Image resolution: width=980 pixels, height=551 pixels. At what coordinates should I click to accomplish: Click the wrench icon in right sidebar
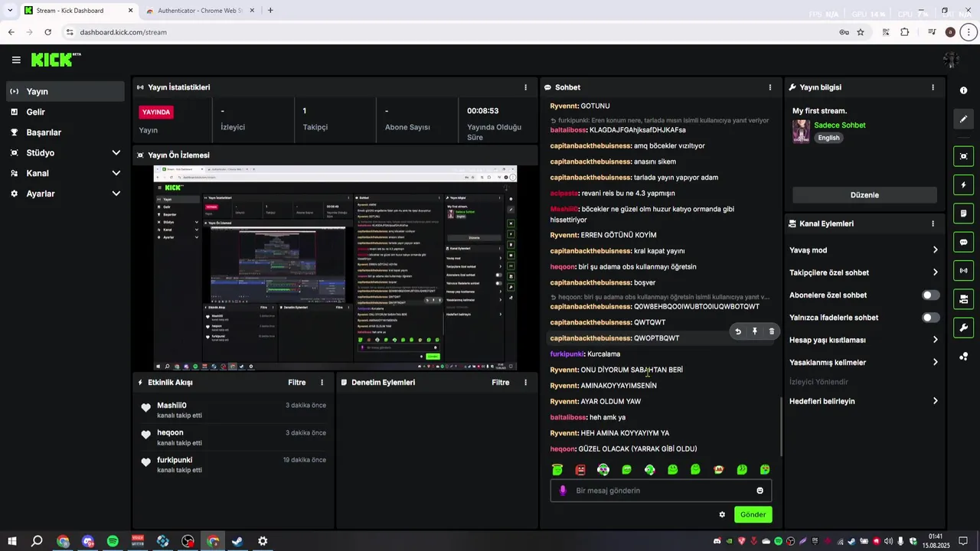click(x=963, y=328)
